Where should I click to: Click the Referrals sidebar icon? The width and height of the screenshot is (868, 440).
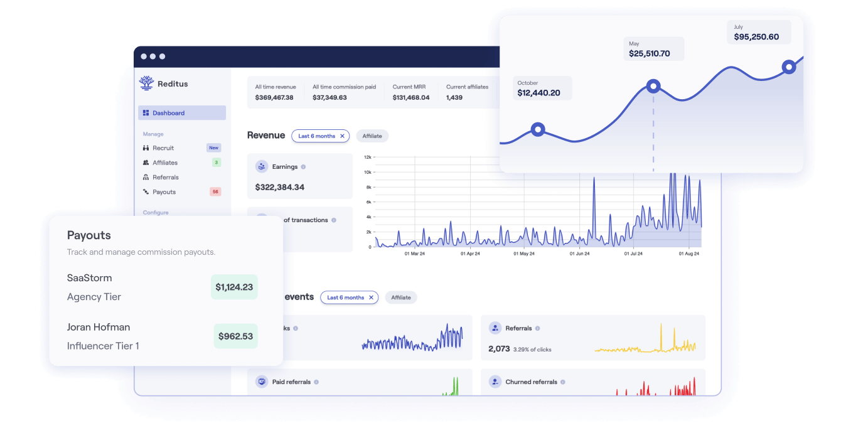point(146,177)
